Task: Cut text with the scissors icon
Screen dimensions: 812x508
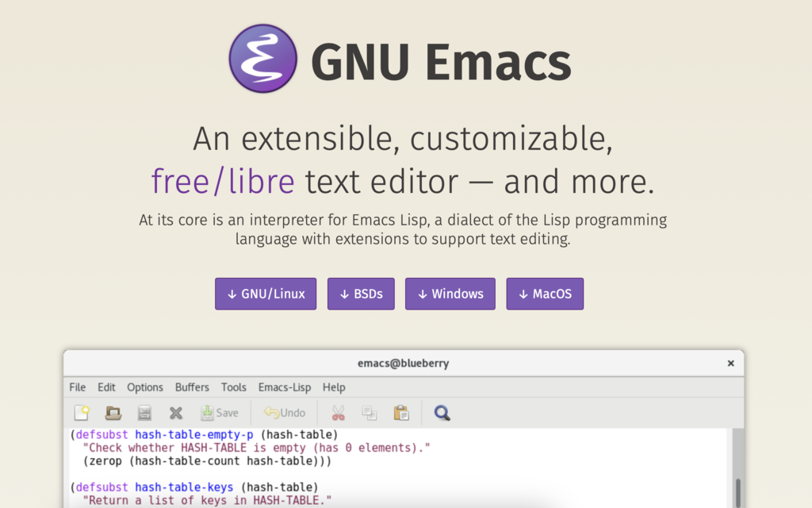Action: pos(336,413)
